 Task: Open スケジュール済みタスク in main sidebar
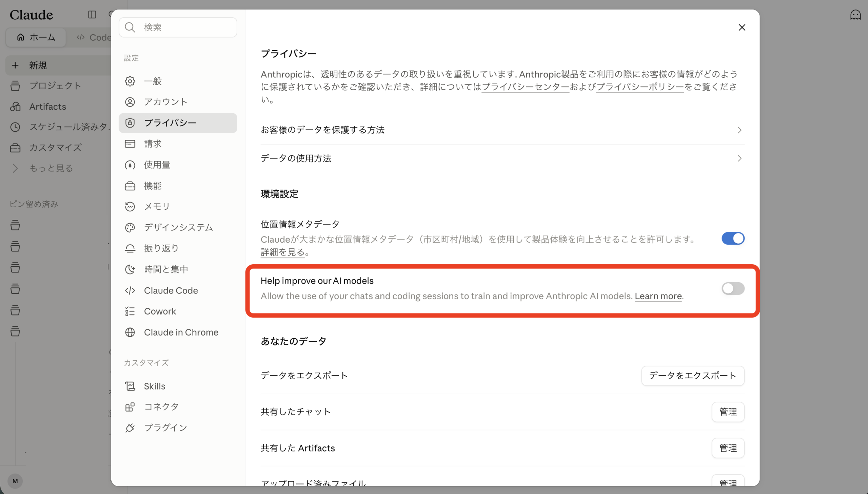coord(58,127)
